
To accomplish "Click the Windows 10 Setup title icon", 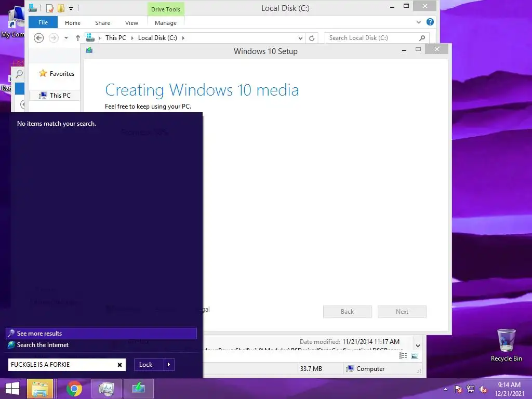I will click(x=89, y=50).
